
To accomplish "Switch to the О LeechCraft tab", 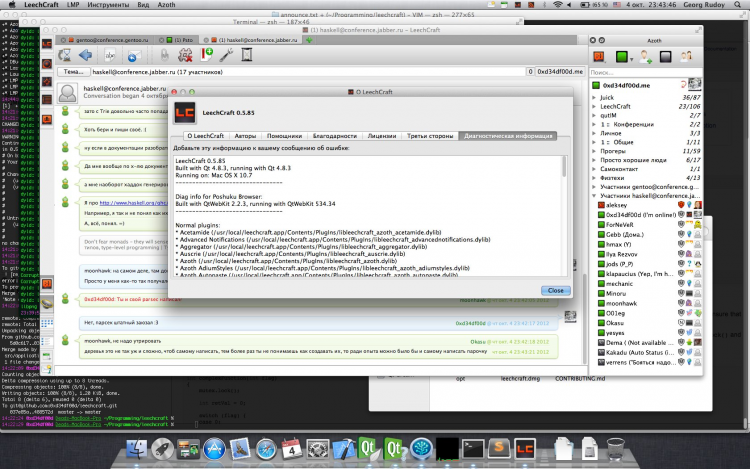I will pos(206,136).
